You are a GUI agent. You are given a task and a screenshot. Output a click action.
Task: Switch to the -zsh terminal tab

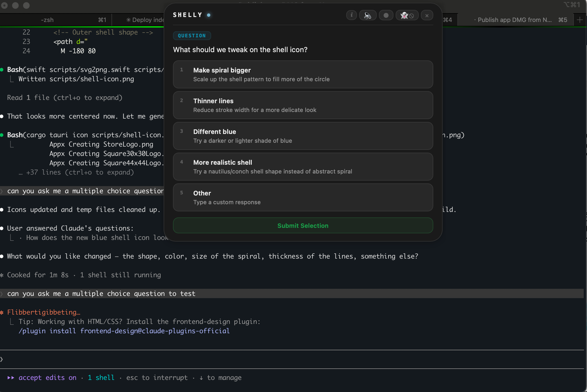[55, 20]
